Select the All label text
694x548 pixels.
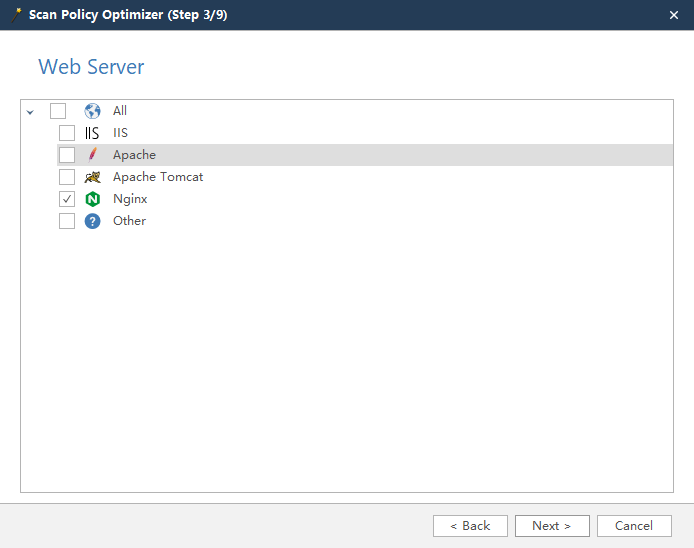point(120,111)
